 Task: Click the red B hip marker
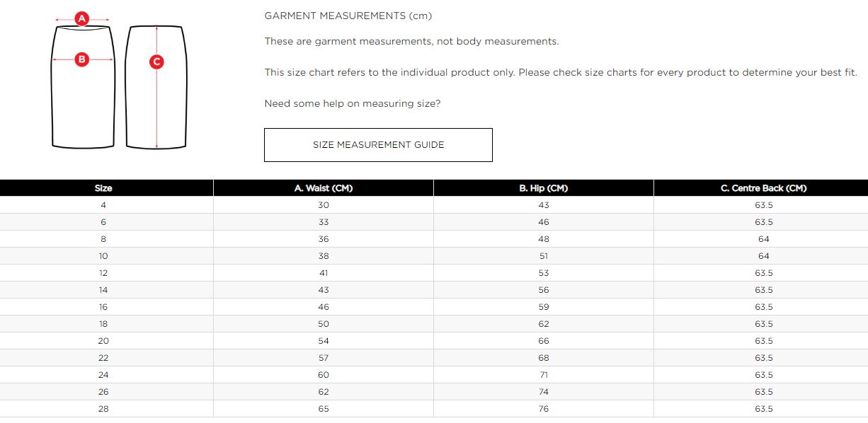pyautogui.click(x=81, y=59)
